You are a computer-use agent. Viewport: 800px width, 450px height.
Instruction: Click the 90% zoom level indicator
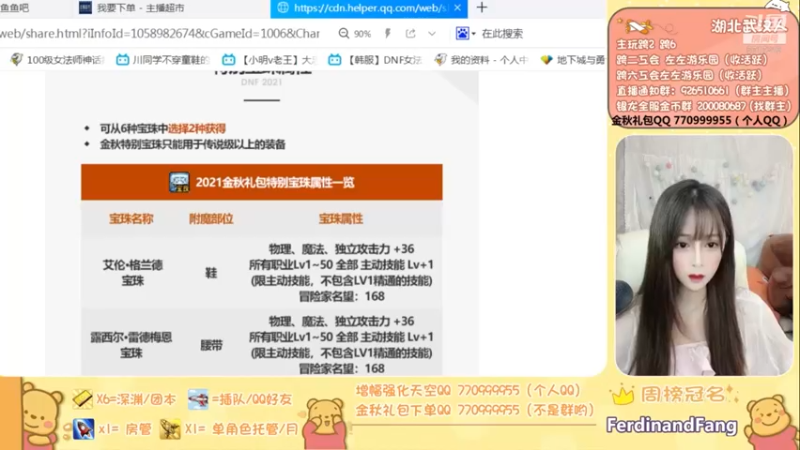pyautogui.click(x=362, y=34)
